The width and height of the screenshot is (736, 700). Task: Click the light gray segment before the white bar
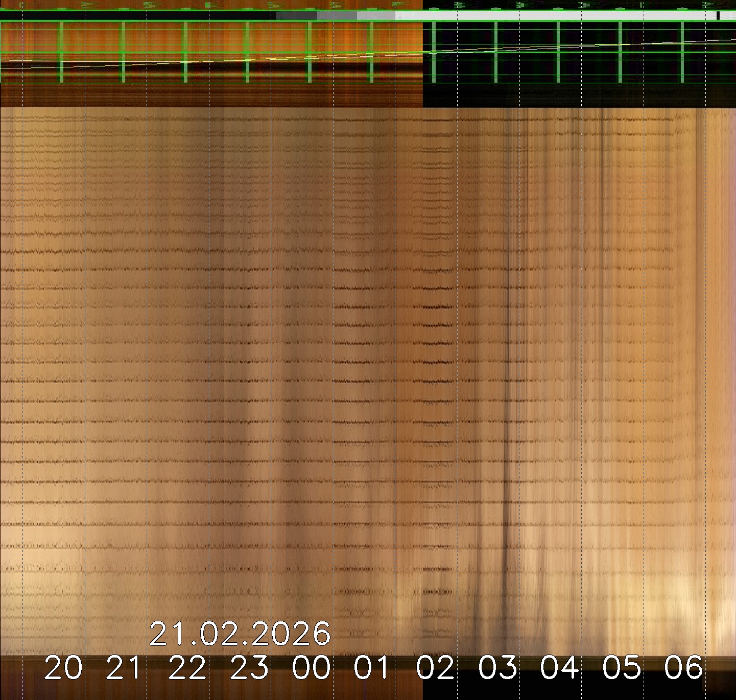[x=376, y=16]
